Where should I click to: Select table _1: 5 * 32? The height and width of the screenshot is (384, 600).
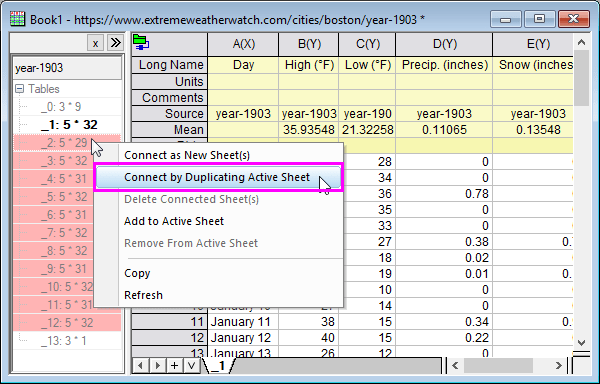click(69, 125)
